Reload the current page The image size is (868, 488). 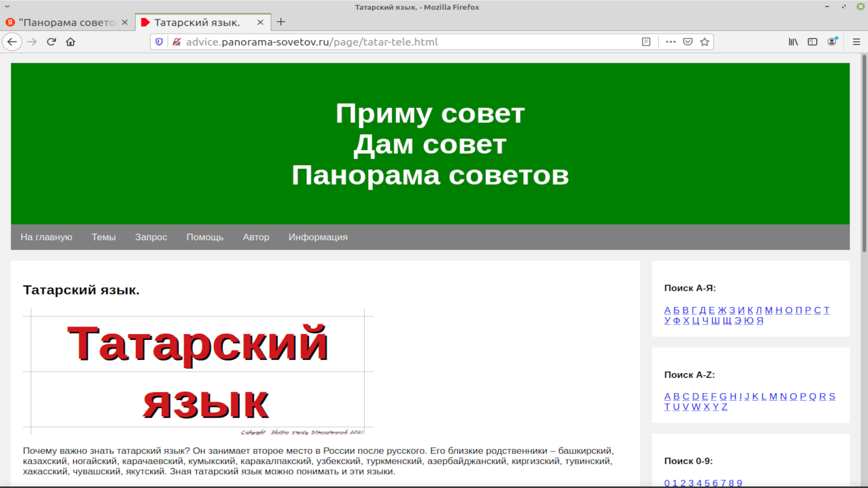51,42
